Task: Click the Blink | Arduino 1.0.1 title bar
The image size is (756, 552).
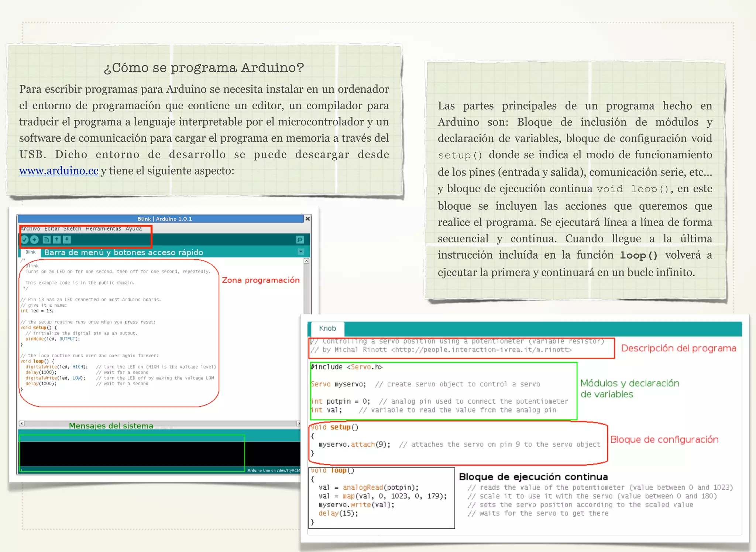Action: tap(161, 219)
